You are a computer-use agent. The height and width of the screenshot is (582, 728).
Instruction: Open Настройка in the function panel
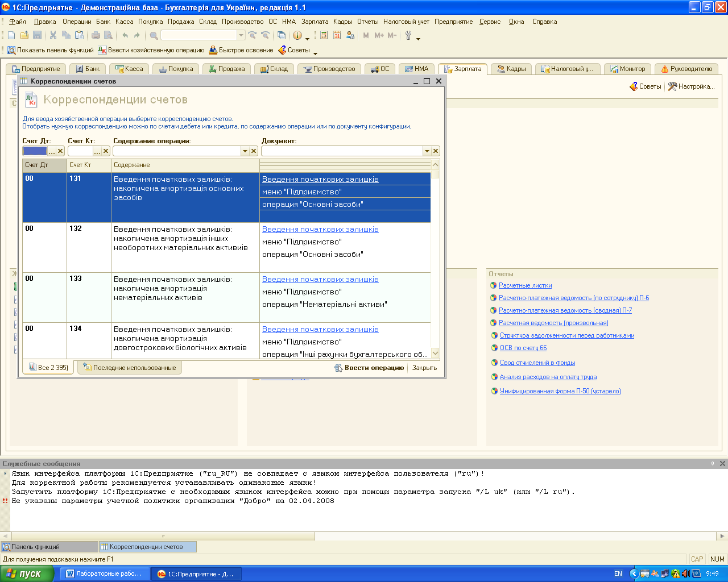[691, 86]
